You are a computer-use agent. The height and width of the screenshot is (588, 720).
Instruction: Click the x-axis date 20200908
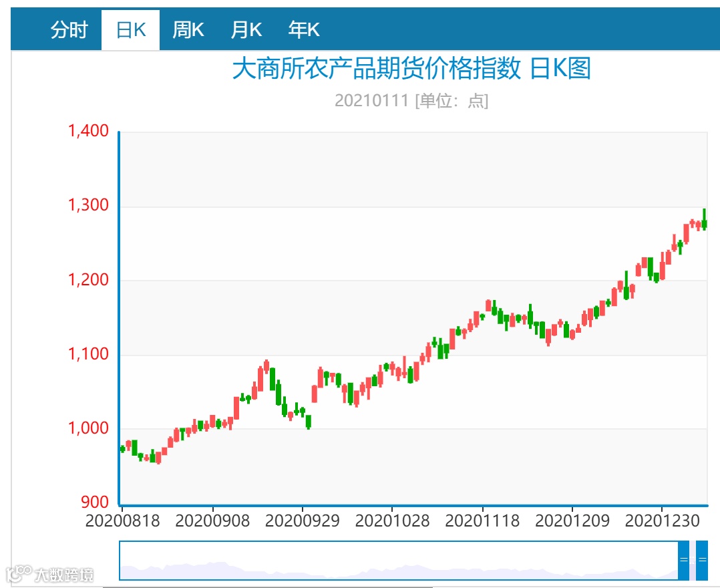pos(212,521)
